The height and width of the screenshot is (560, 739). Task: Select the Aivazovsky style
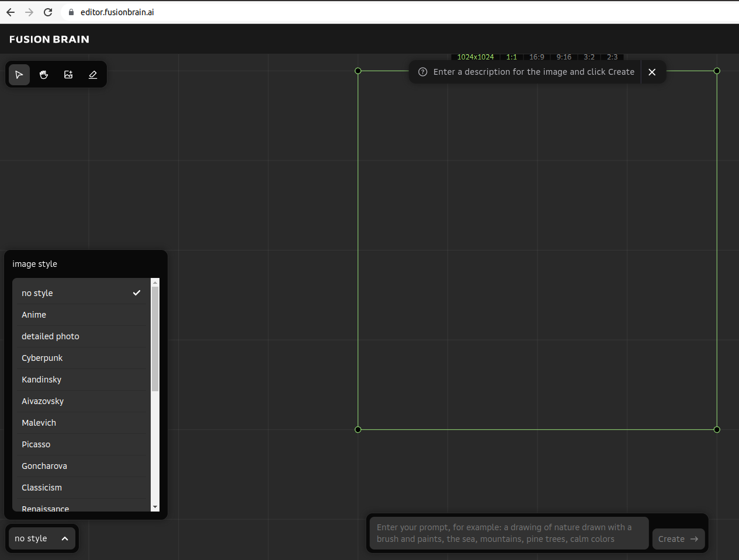[81, 401]
